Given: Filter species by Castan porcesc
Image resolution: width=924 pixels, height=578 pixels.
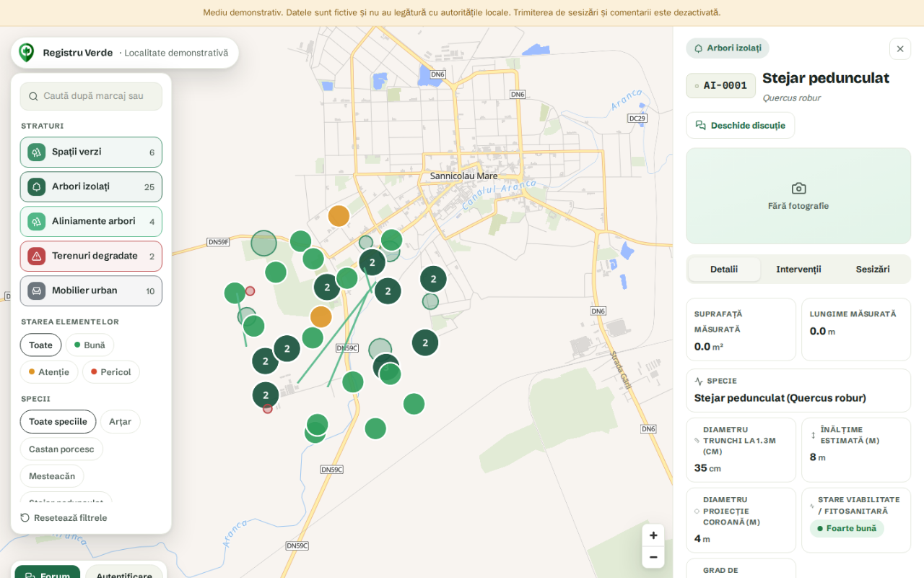Looking at the screenshot, I should tap(61, 449).
